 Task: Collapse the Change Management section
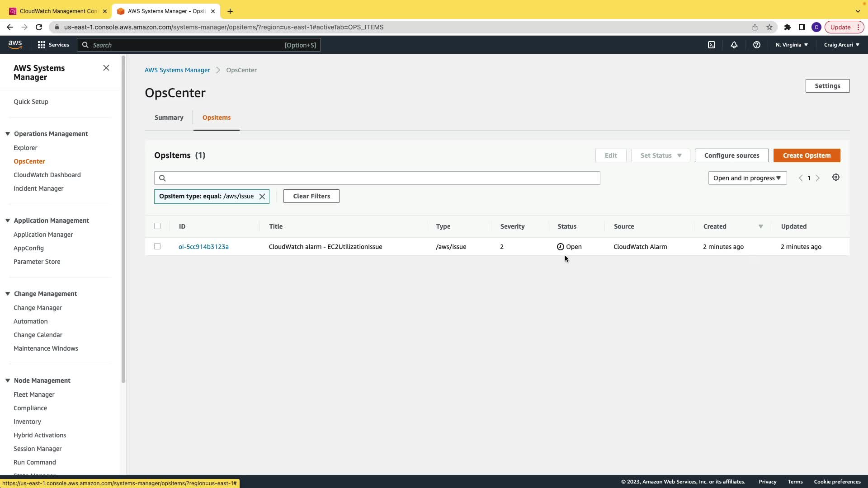[8, 294]
